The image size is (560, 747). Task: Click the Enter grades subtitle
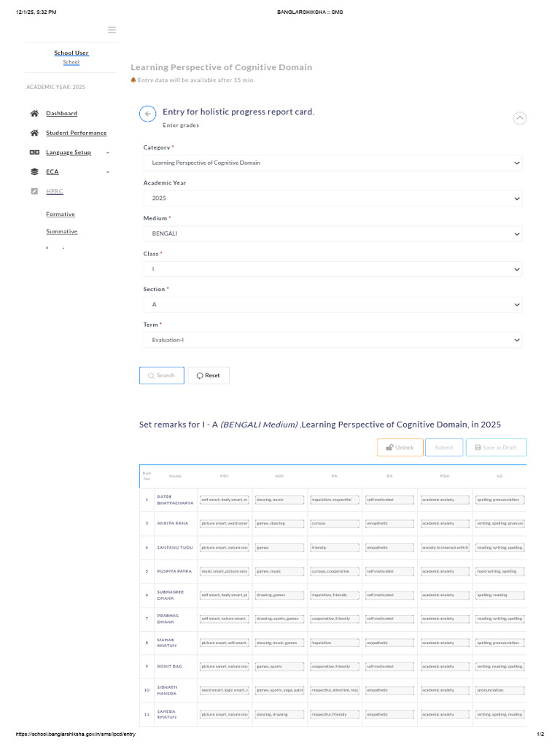(x=181, y=125)
